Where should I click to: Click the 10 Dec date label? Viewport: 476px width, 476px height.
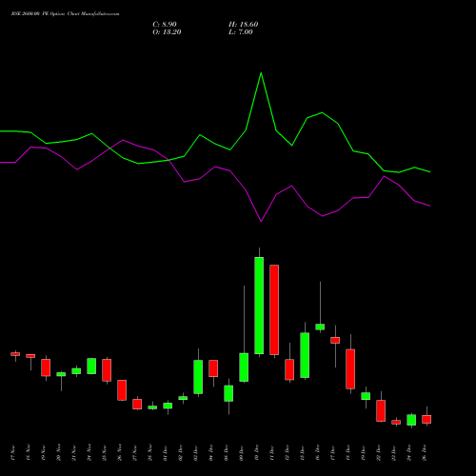(x=257, y=453)
